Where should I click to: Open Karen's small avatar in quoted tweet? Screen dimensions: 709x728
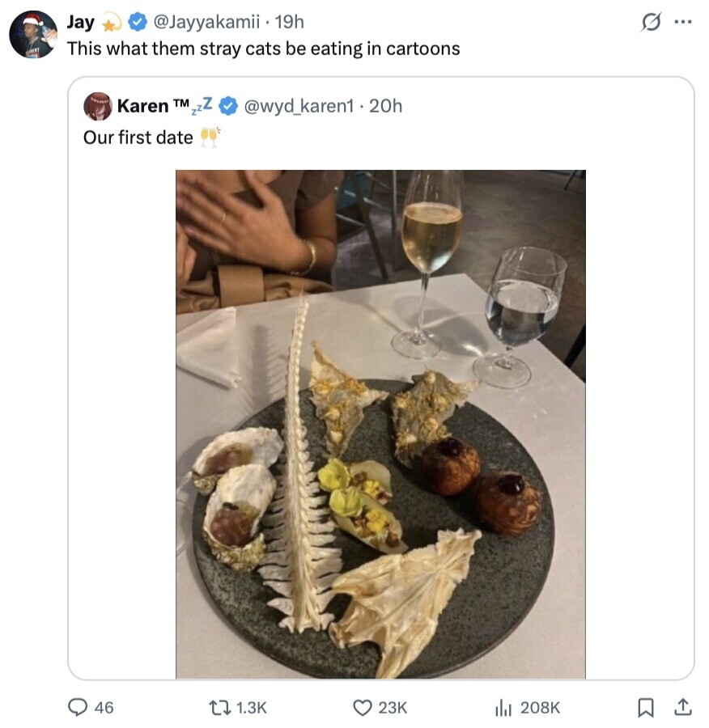click(x=97, y=106)
